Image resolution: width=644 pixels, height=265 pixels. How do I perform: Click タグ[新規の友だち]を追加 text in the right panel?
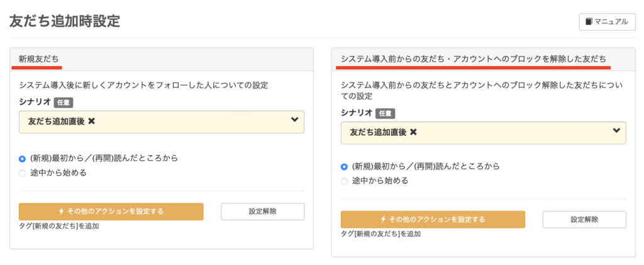pyautogui.click(x=380, y=234)
